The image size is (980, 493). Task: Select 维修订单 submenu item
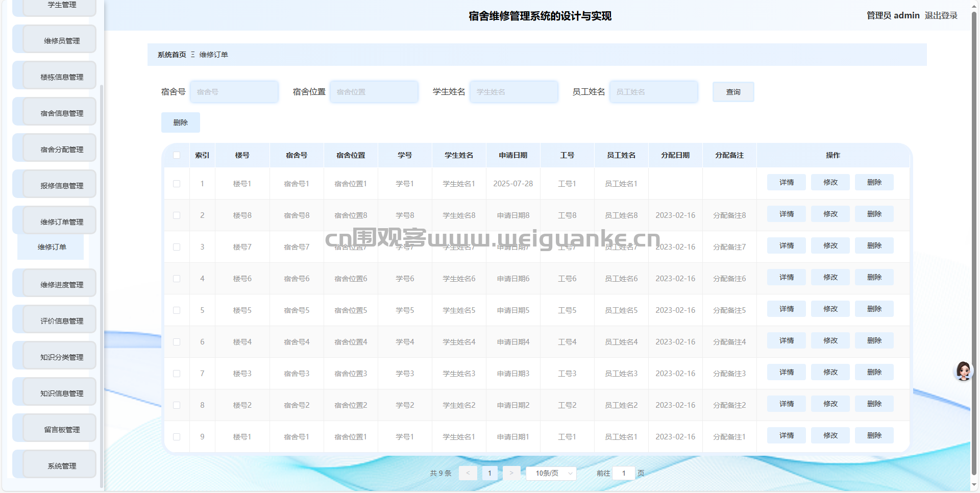tap(51, 247)
